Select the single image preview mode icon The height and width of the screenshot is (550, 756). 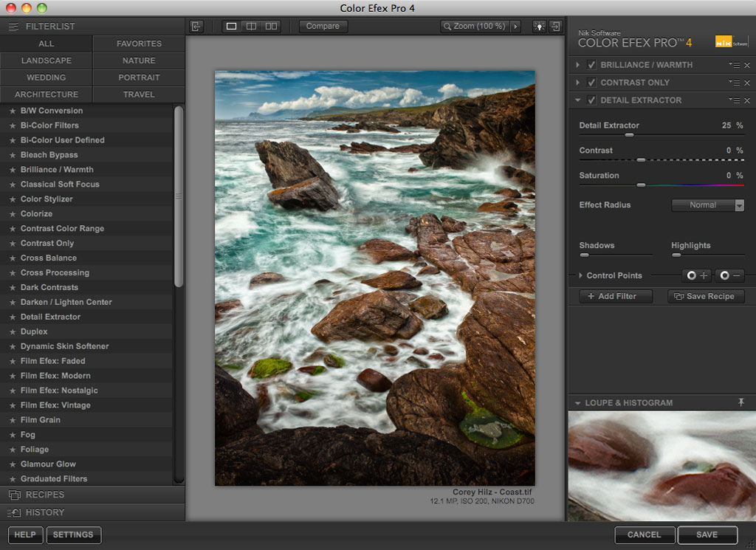tap(232, 27)
